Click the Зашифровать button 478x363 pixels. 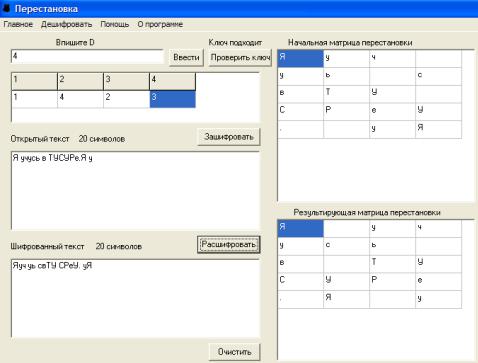tap(229, 137)
